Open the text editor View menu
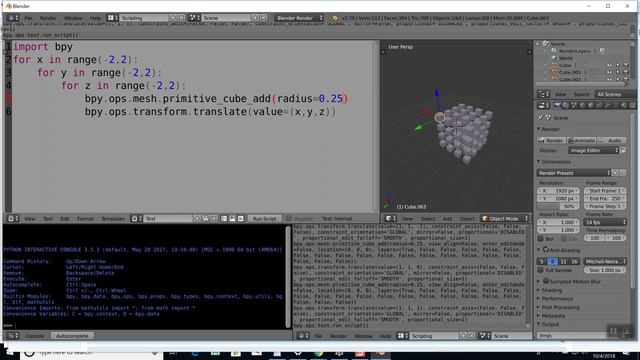 tap(29, 219)
